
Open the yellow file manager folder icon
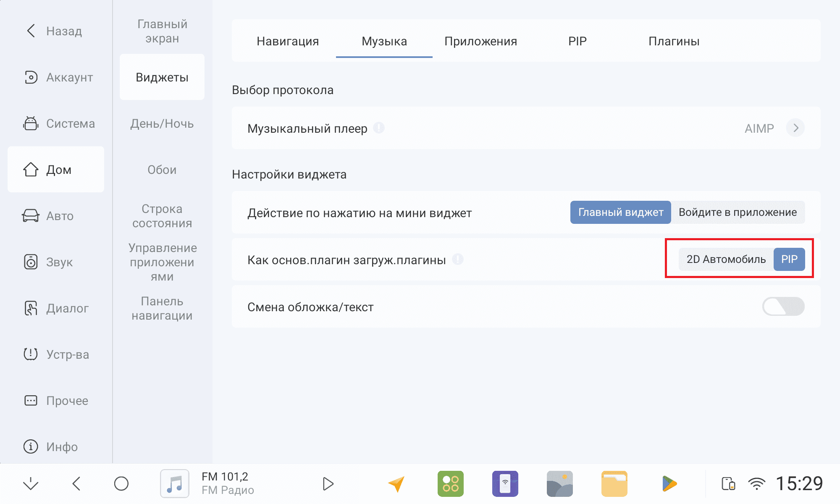coord(614,484)
